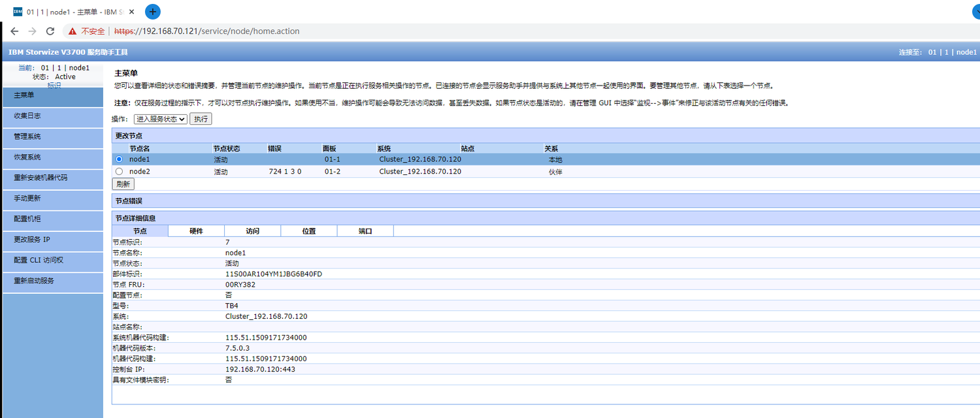Click console IP 192.168.70.120:443

[261, 370]
